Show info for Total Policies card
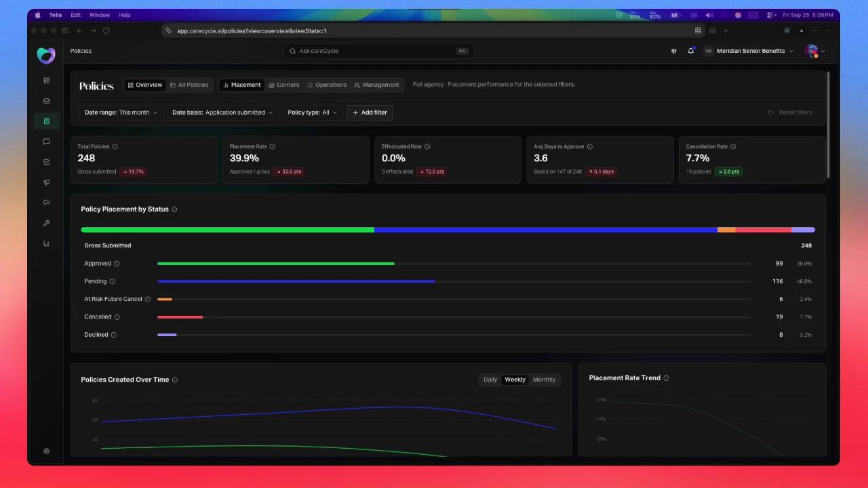Image resolution: width=868 pixels, height=488 pixels. click(x=115, y=146)
